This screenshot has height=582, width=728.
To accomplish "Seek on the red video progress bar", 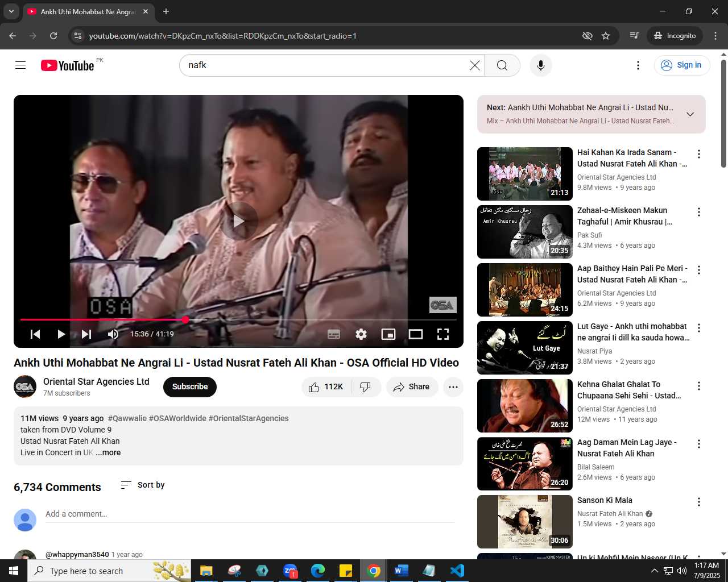I will pos(238,320).
